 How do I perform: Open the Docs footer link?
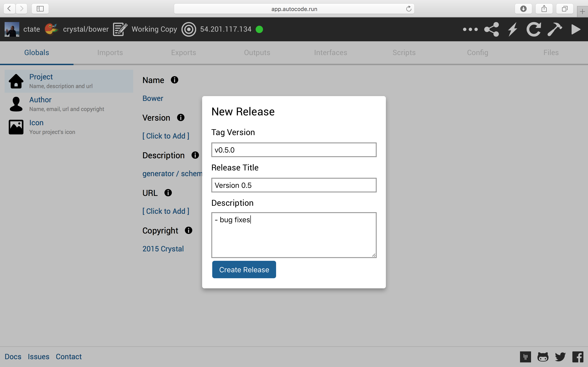13,356
